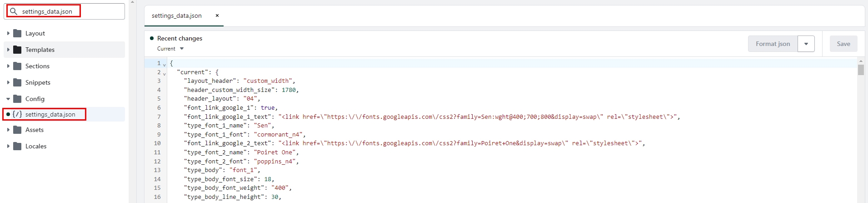Viewport: 868px width, 203px height.
Task: Switch to the settings_data.json tab
Action: [x=177, y=16]
